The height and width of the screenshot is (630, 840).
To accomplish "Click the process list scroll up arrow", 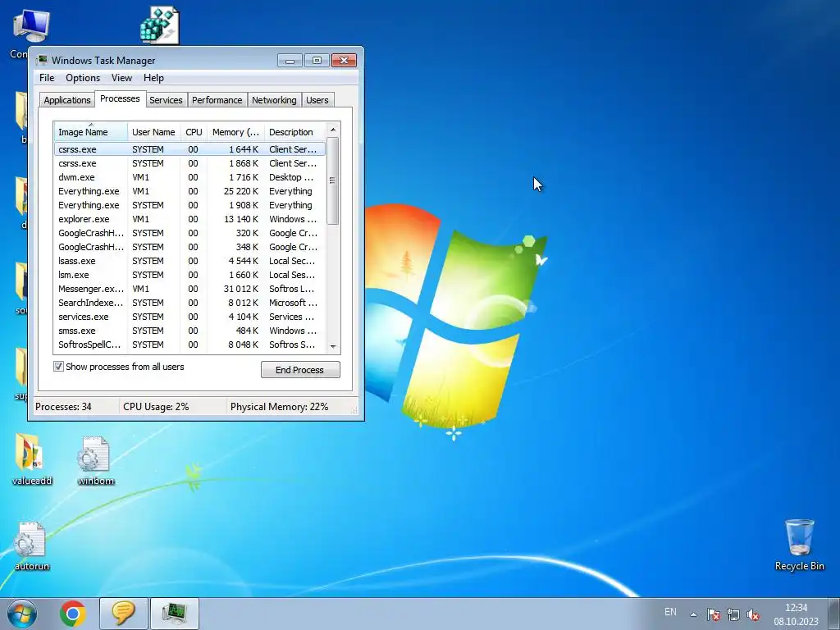I will pyautogui.click(x=333, y=130).
